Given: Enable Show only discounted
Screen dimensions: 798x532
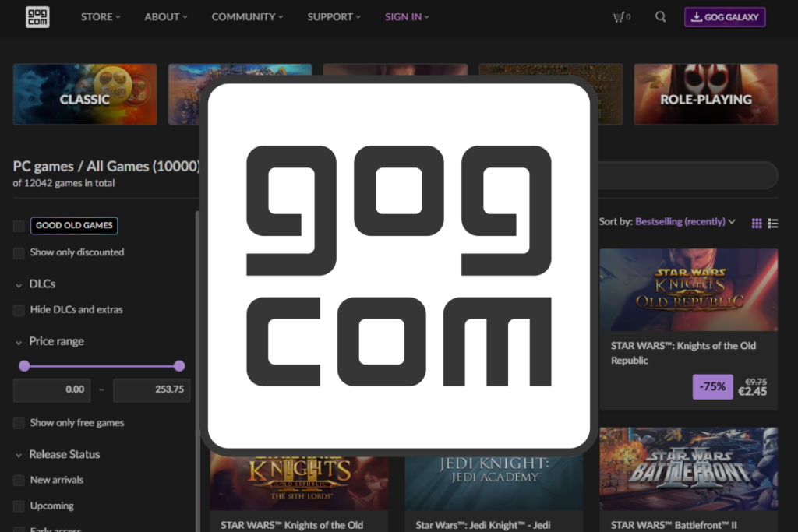Looking at the screenshot, I should pos(19,253).
